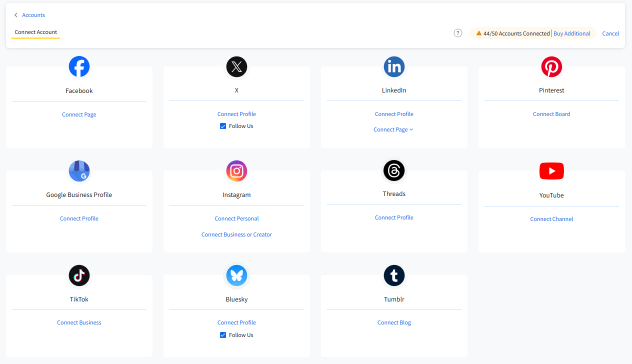Click the Instagram logo icon
The width and height of the screenshot is (632, 364).
point(236,171)
